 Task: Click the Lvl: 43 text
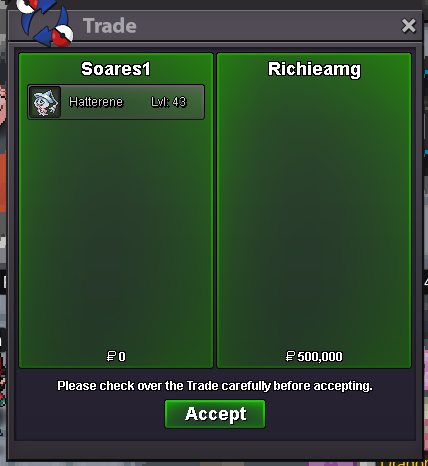[168, 102]
